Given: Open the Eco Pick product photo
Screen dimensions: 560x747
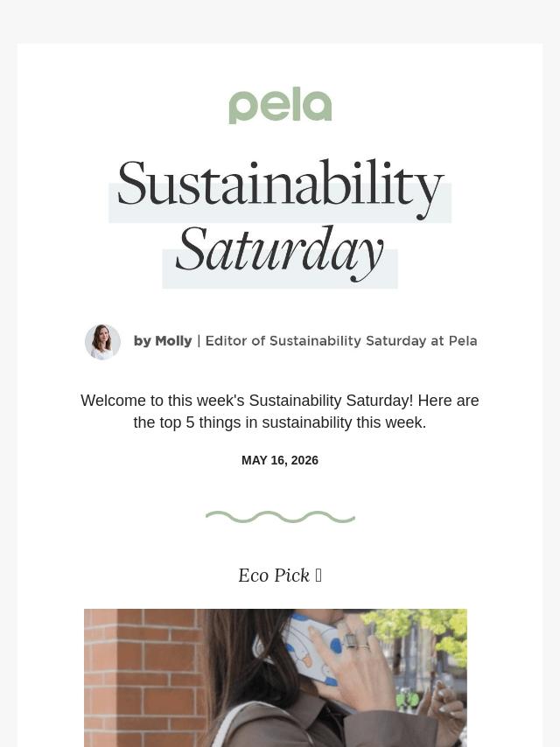Looking at the screenshot, I should click(x=276, y=677).
